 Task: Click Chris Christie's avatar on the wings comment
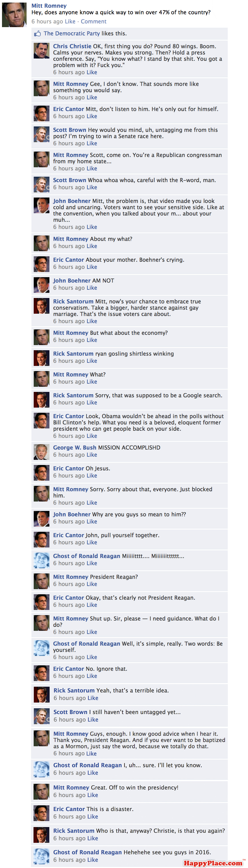41,51
